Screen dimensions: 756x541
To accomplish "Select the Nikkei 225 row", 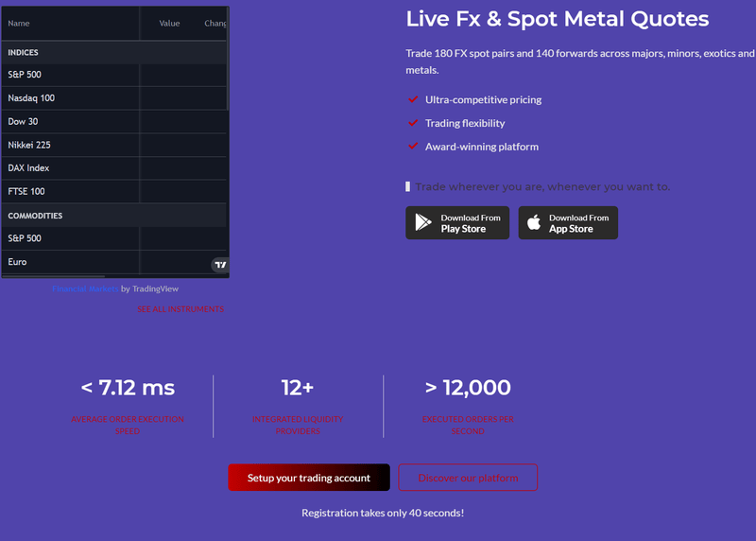I will pyautogui.click(x=113, y=145).
